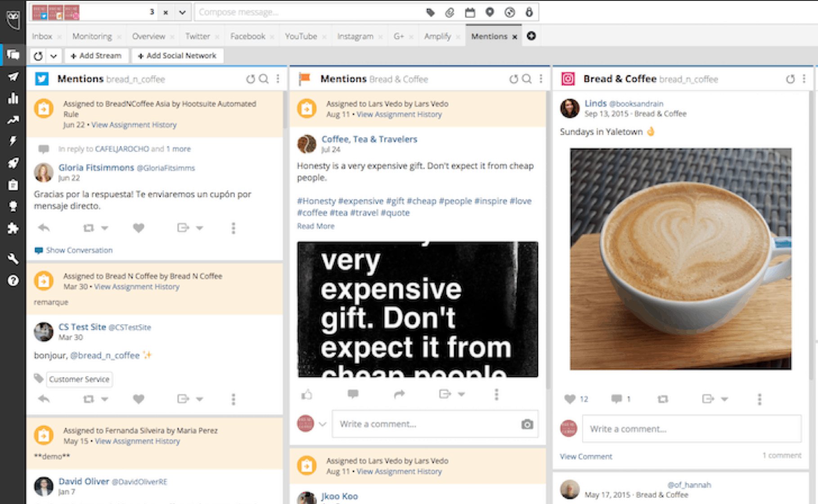Open the Assignments clipboard sidebar icon

(13, 185)
